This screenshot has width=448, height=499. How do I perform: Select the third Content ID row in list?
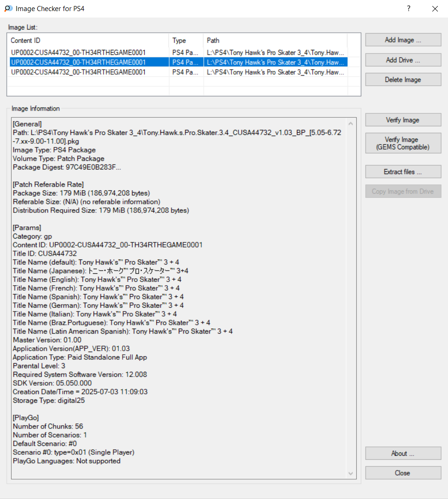pyautogui.click(x=78, y=72)
